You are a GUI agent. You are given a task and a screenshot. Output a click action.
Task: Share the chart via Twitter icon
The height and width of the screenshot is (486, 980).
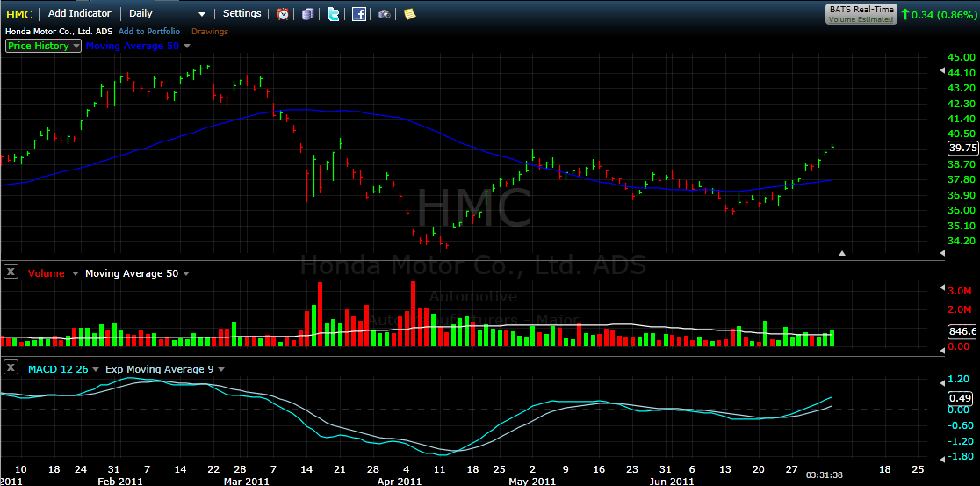333,14
